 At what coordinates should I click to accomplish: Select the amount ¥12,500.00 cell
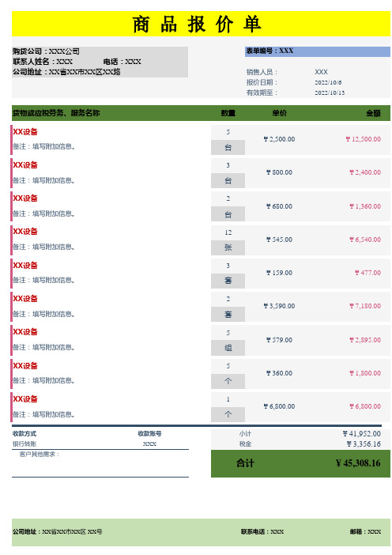363,139
